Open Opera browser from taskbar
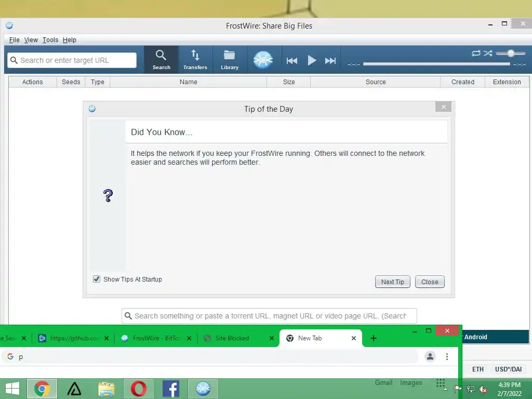 (x=138, y=389)
